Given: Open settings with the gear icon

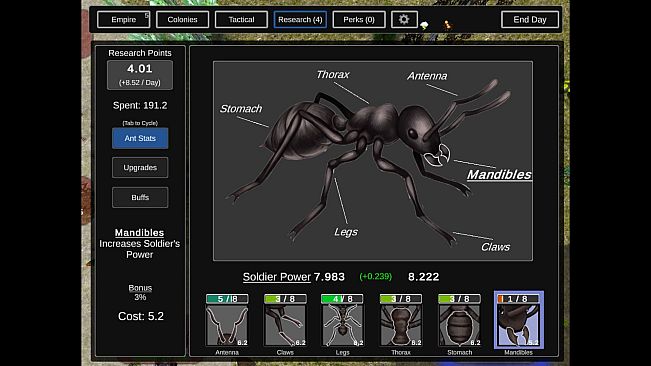Looking at the screenshot, I should (404, 20).
